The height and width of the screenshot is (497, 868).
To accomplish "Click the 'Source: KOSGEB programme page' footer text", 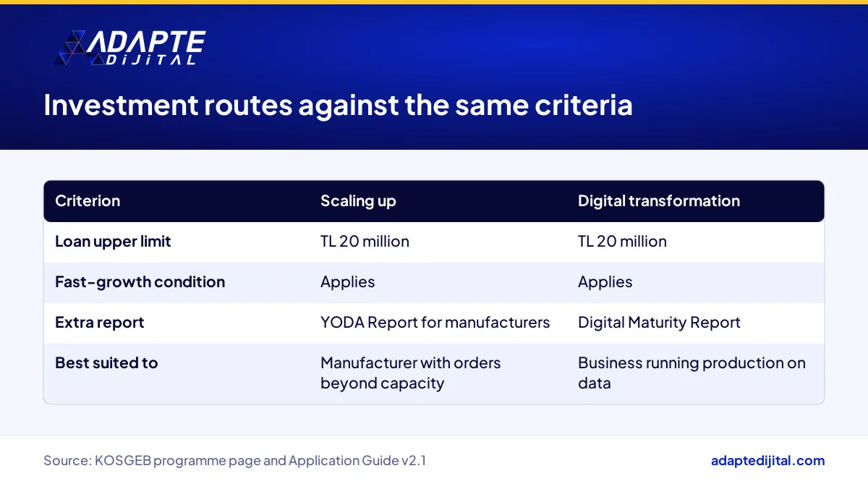I will pyautogui.click(x=234, y=461).
